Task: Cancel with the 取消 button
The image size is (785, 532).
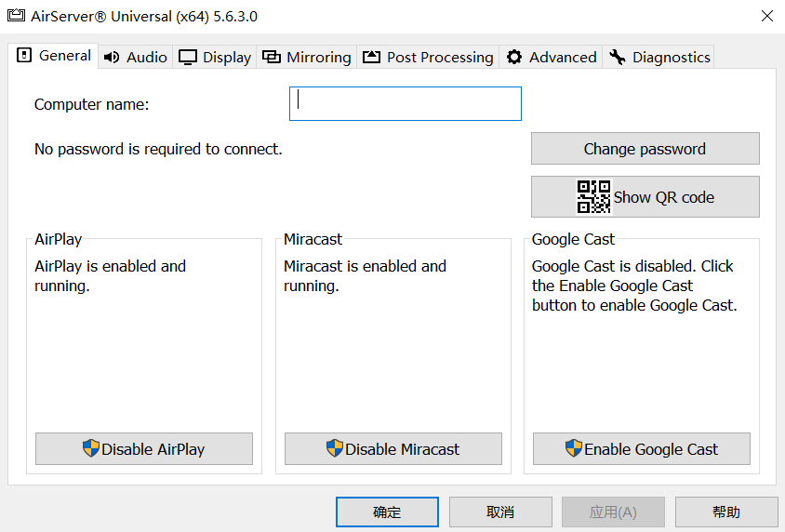Action: [x=500, y=512]
